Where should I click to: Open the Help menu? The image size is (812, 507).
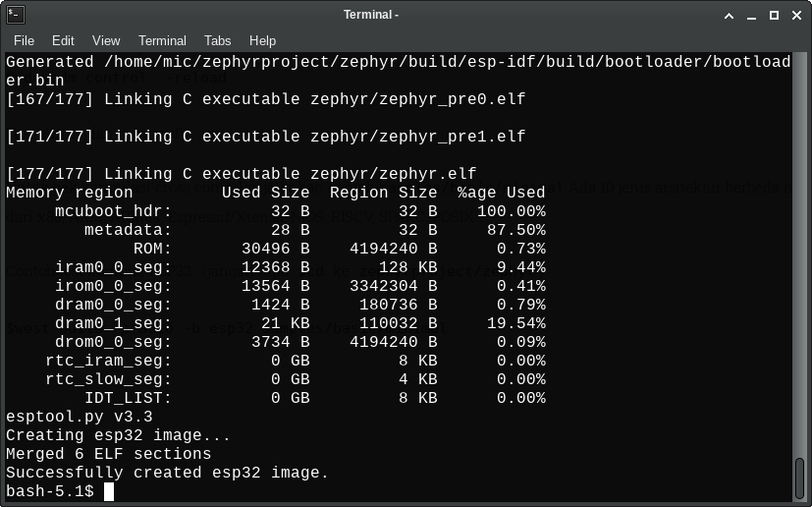(x=262, y=40)
